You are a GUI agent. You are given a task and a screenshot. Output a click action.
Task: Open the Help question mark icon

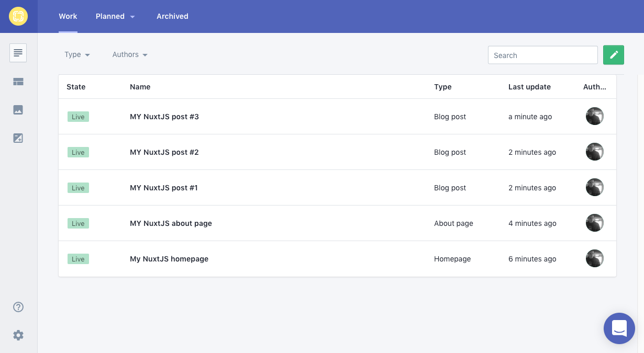coord(18,307)
